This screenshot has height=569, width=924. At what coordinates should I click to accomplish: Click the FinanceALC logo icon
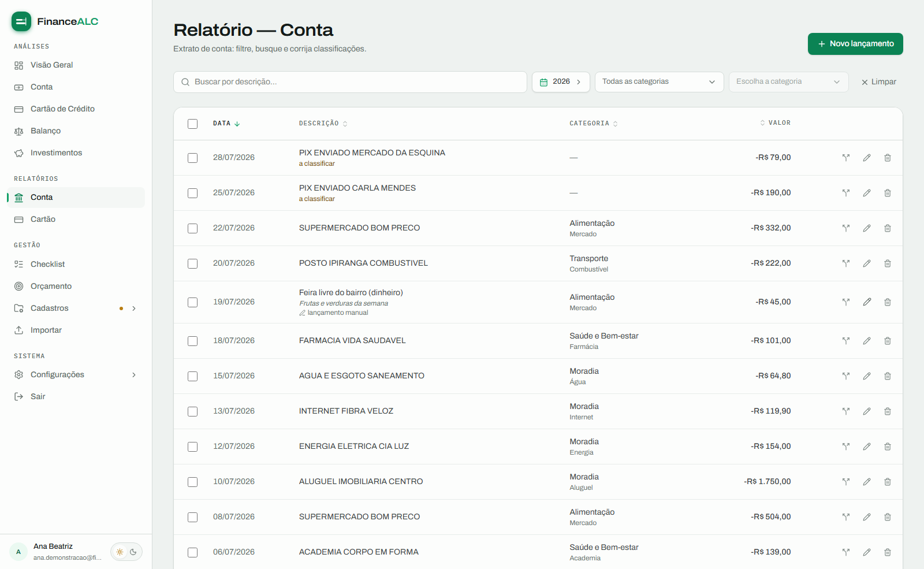[21, 21]
